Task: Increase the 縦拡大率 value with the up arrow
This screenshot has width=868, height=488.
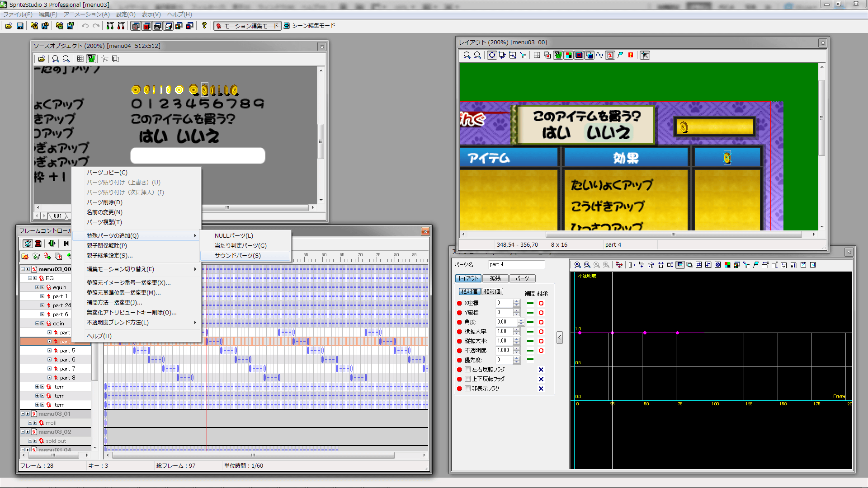Action: click(517, 339)
